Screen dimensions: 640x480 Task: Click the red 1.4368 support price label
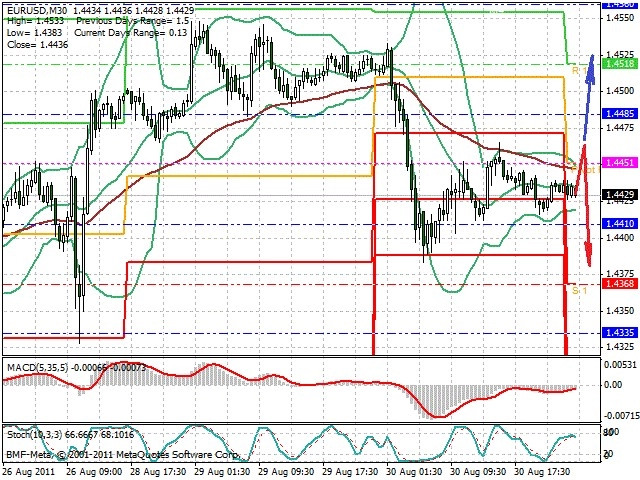tap(620, 284)
